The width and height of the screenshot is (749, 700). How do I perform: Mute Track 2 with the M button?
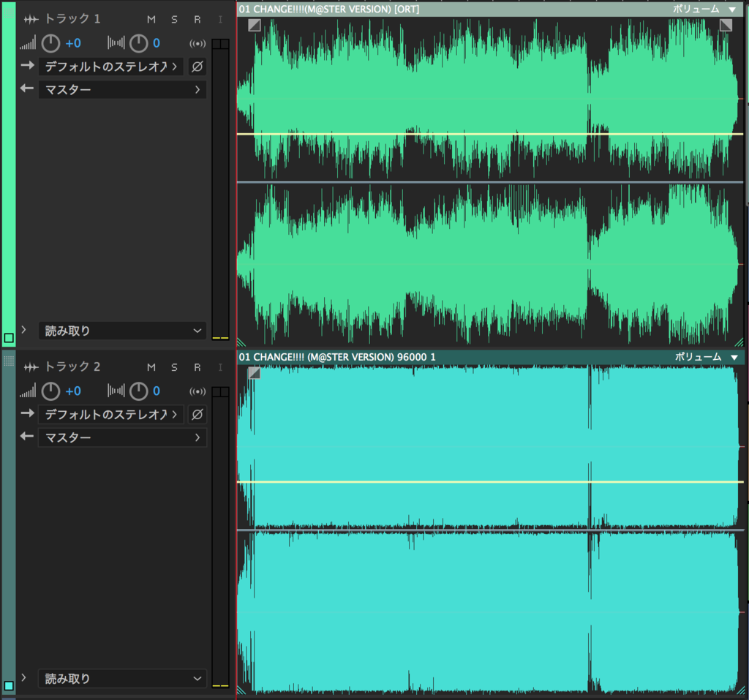[151, 367]
